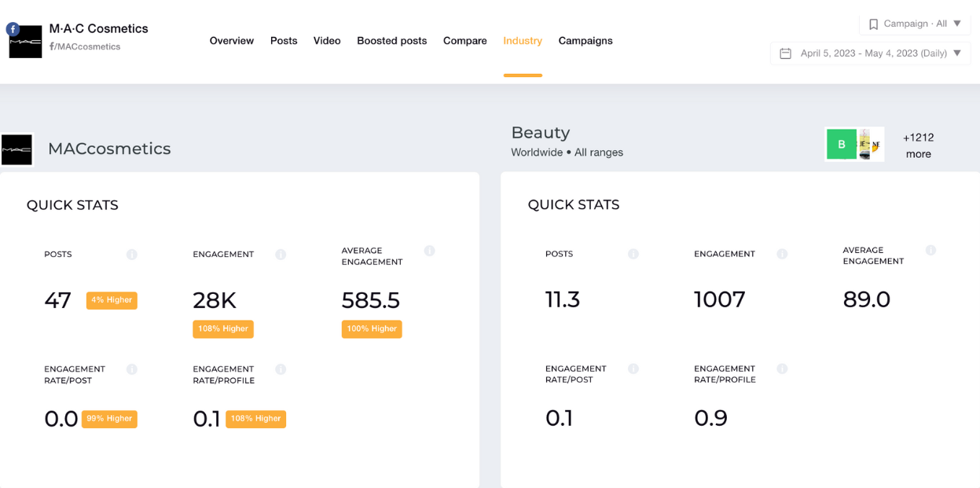Viewport: 980px width, 488px height.
Task: Switch to the Overview tab
Action: 232,41
